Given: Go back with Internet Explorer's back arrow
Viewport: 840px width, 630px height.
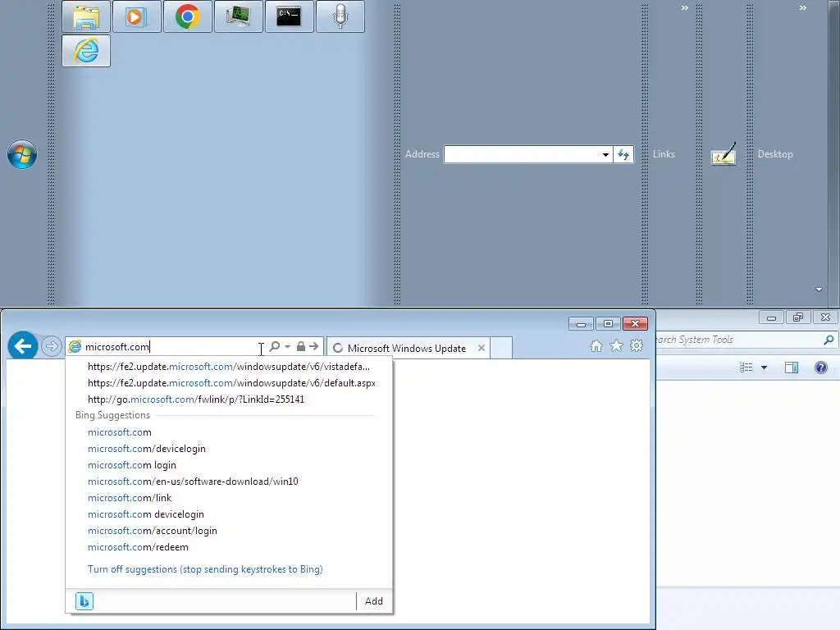Looking at the screenshot, I should coord(22,346).
